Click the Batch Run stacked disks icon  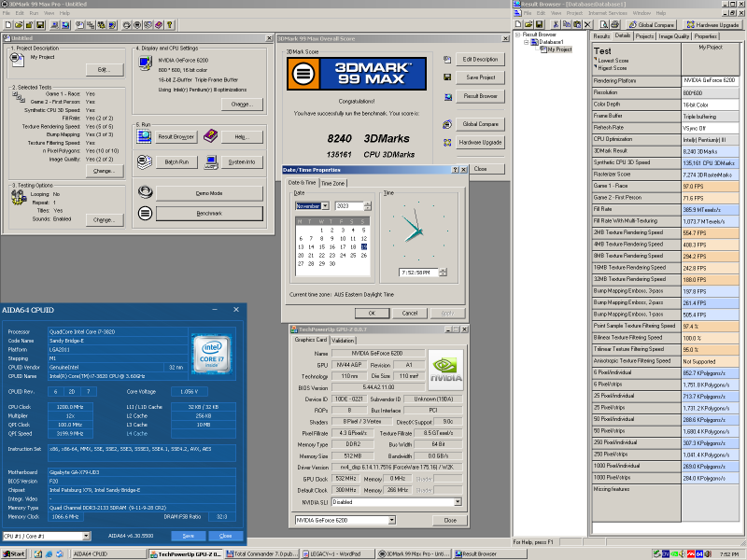point(145,161)
